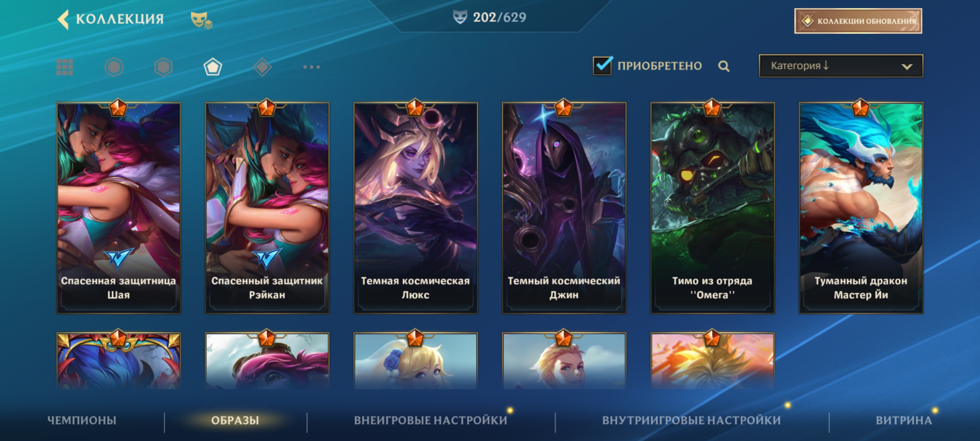Expand the Категория sort dropdown
Viewport: 980px width, 441px height.
click(x=841, y=66)
